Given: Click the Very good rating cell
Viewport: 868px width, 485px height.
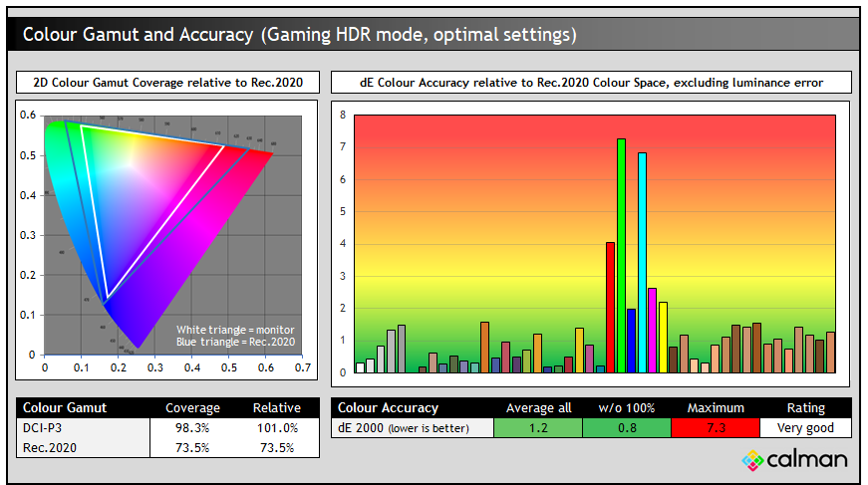Looking at the screenshot, I should [x=805, y=427].
